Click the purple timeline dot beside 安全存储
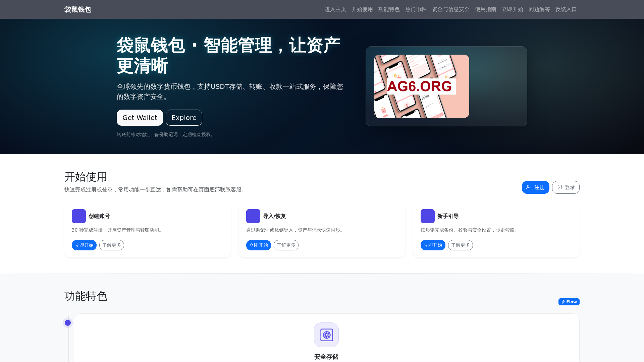 click(x=68, y=323)
